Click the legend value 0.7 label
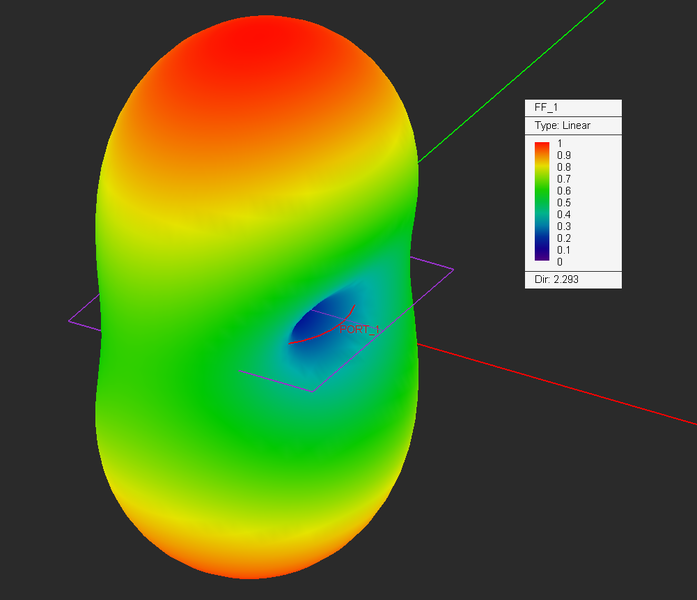 (564, 179)
